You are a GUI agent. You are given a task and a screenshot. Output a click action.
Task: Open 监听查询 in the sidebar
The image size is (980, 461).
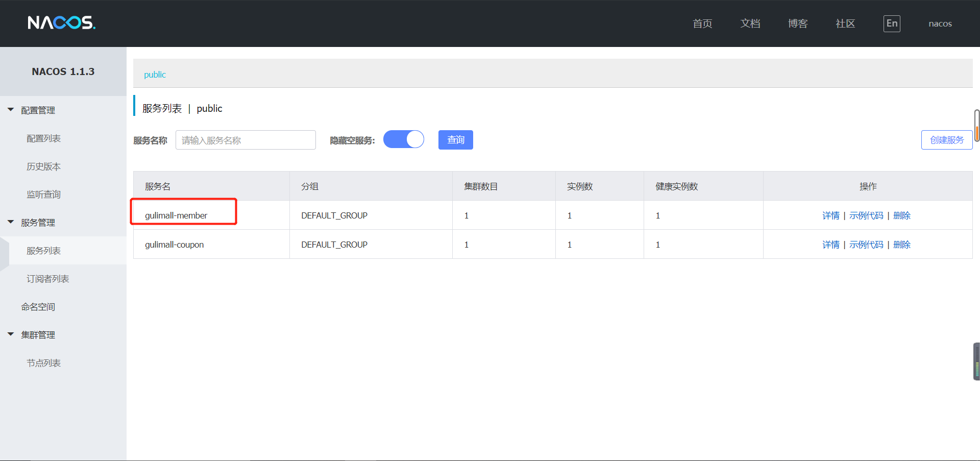[44, 195]
